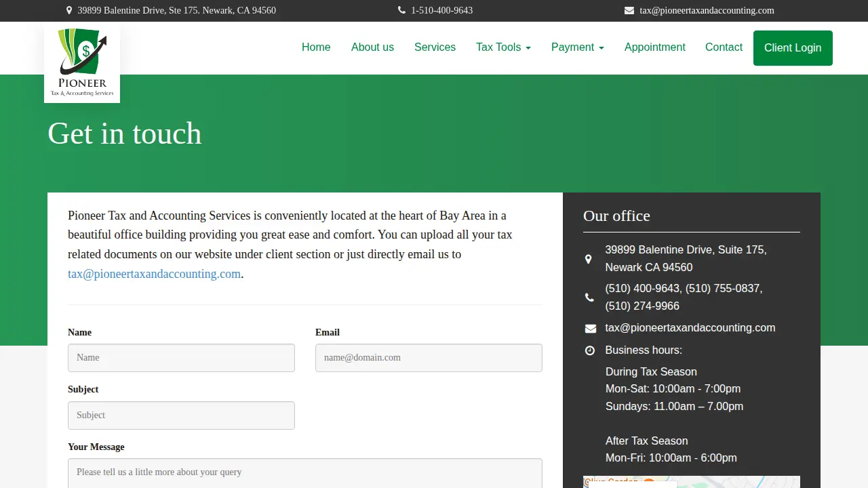The width and height of the screenshot is (868, 488).
Task: Click the Mon-Fri: 10:00am - 6:00pm hours
Action: coord(671,458)
